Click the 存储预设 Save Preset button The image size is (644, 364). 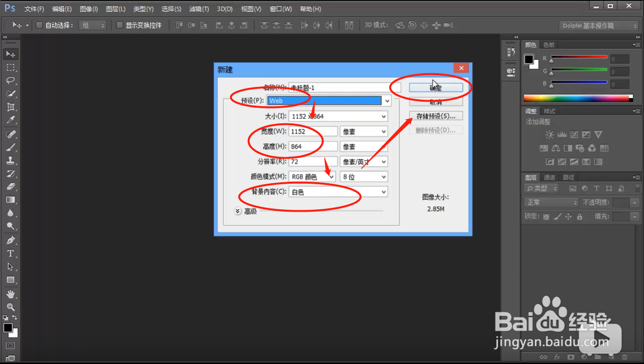[x=436, y=115]
